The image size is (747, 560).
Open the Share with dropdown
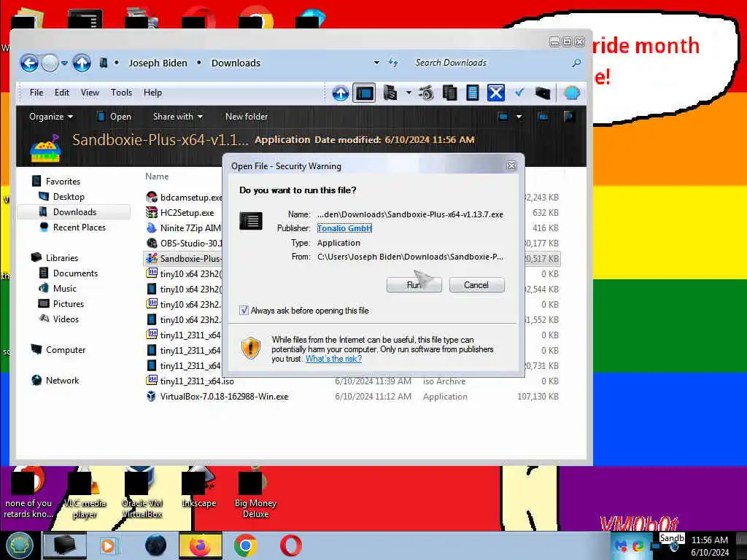pos(178,117)
